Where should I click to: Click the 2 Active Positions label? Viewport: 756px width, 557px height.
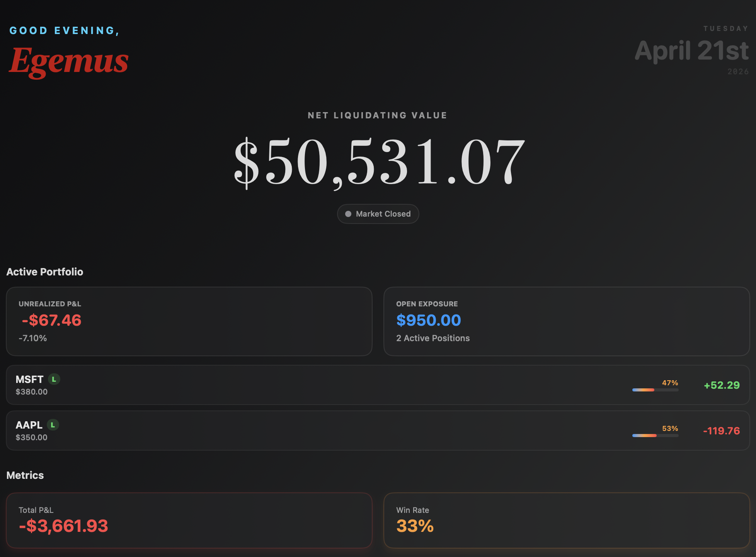pos(433,338)
